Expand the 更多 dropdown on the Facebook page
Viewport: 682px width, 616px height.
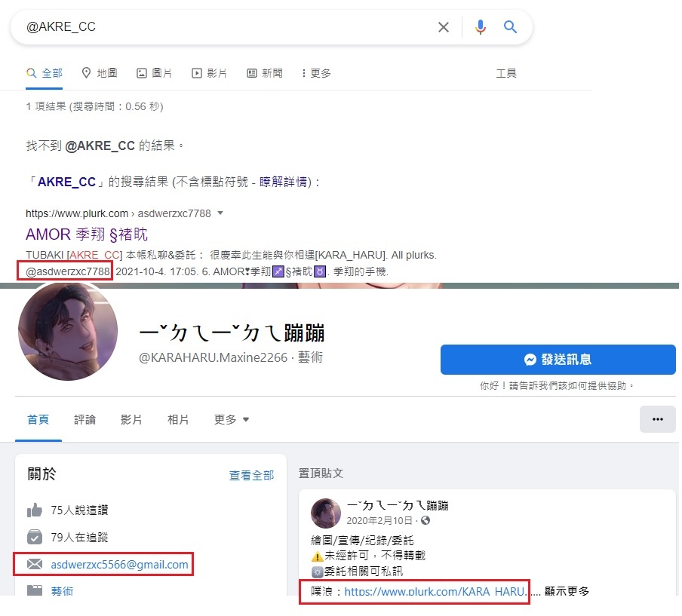click(x=232, y=419)
